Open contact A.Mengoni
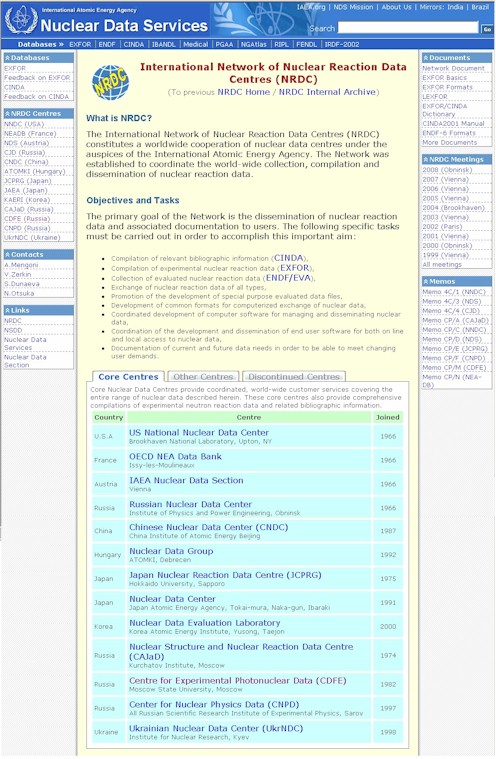 (21, 265)
